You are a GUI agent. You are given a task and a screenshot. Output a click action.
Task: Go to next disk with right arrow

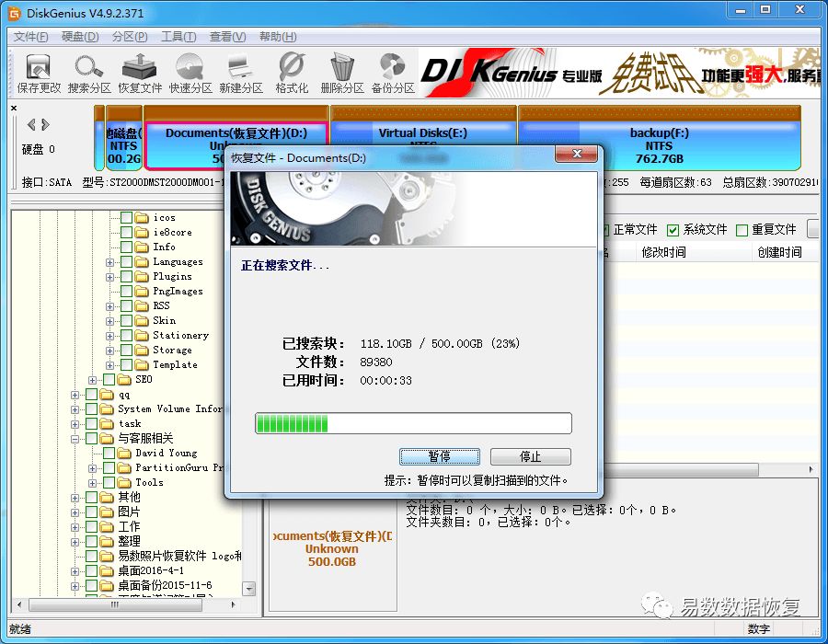tap(46, 124)
